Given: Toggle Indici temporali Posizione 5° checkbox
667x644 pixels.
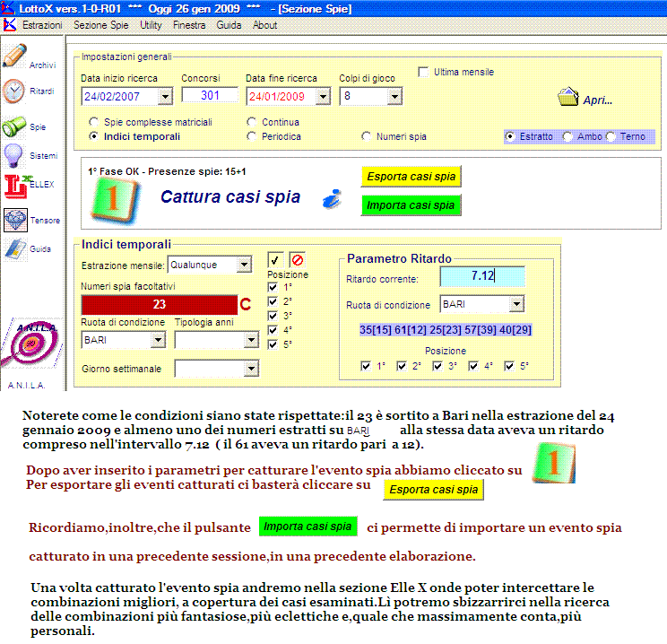Looking at the screenshot, I should tap(273, 344).
